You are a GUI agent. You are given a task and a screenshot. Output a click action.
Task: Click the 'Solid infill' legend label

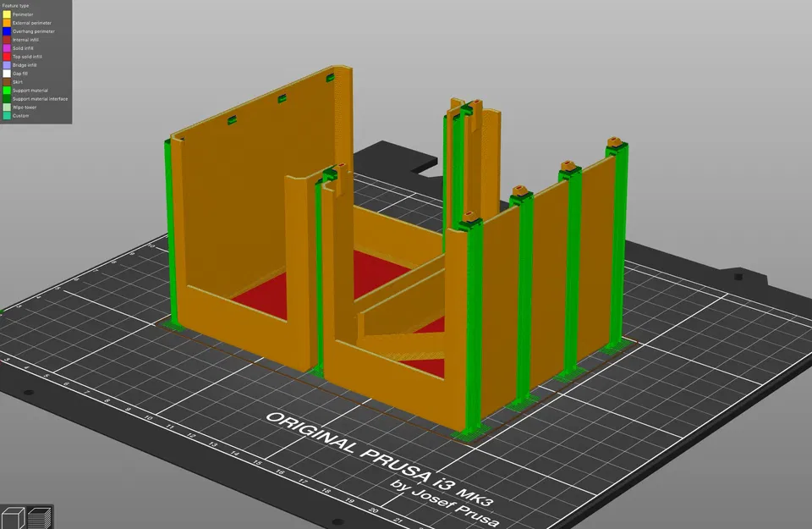[24, 48]
